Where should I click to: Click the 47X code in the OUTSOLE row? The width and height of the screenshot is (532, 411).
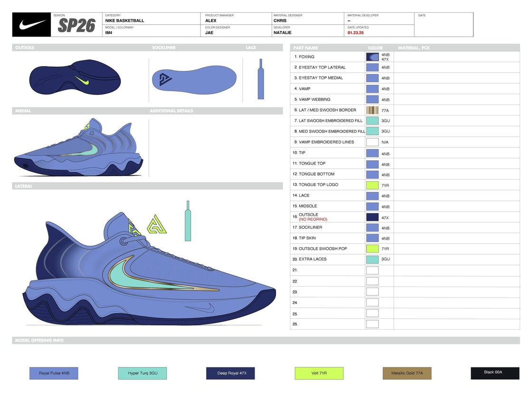385,218
